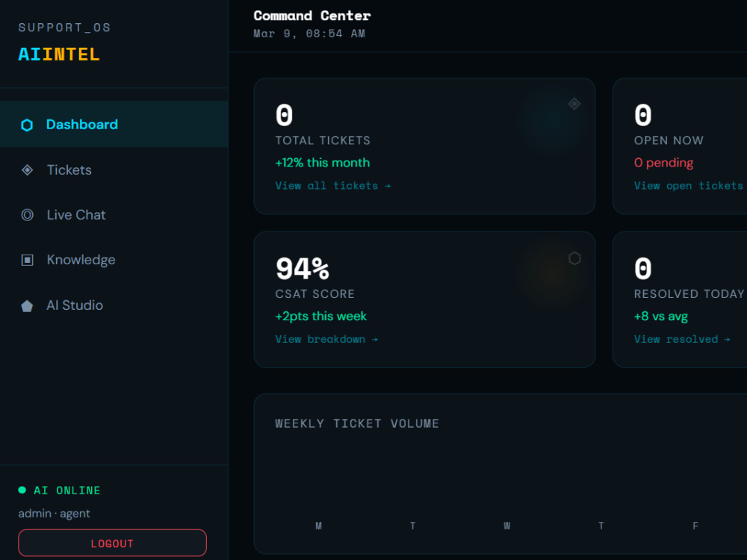Click the +8 vs avg text

click(661, 316)
